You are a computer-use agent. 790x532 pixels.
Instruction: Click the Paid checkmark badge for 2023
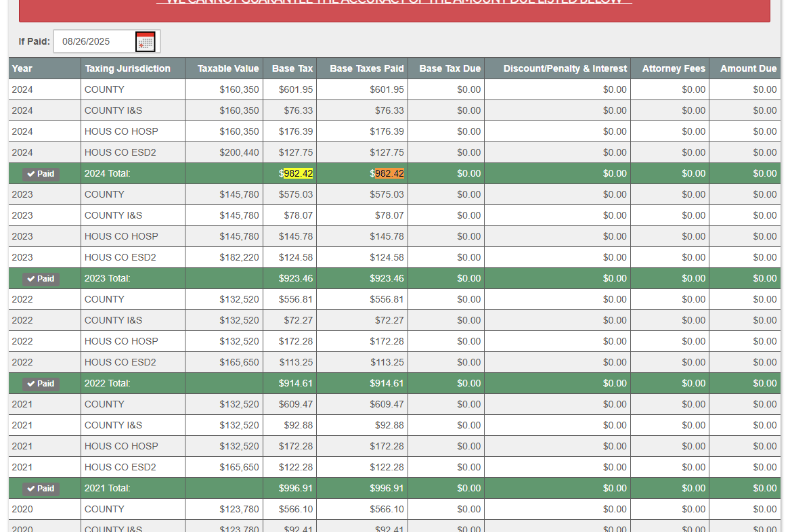point(41,279)
